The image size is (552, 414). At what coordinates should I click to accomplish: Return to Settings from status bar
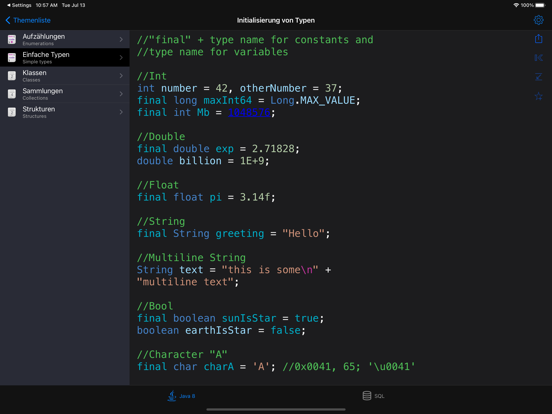[19, 5]
